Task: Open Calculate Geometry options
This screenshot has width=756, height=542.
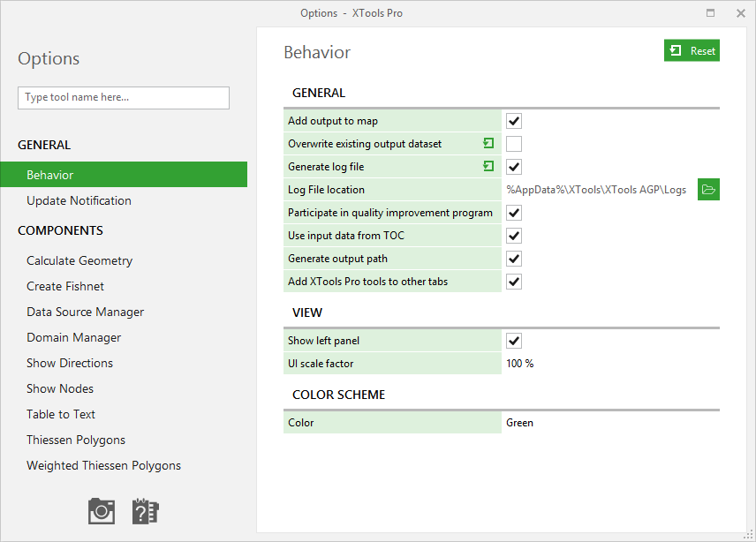Action: [x=79, y=260]
